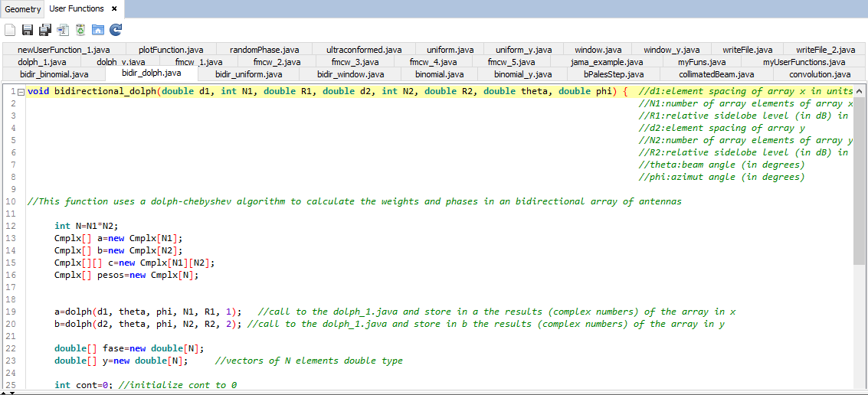Switch to the convolution.java tab
Image resolution: width=868 pixels, height=395 pixels.
(x=820, y=74)
